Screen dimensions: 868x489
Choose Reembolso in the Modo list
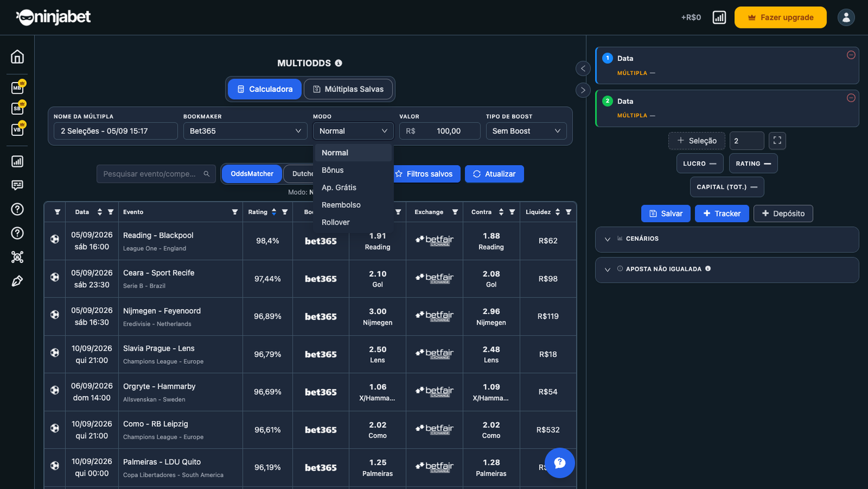point(353,205)
